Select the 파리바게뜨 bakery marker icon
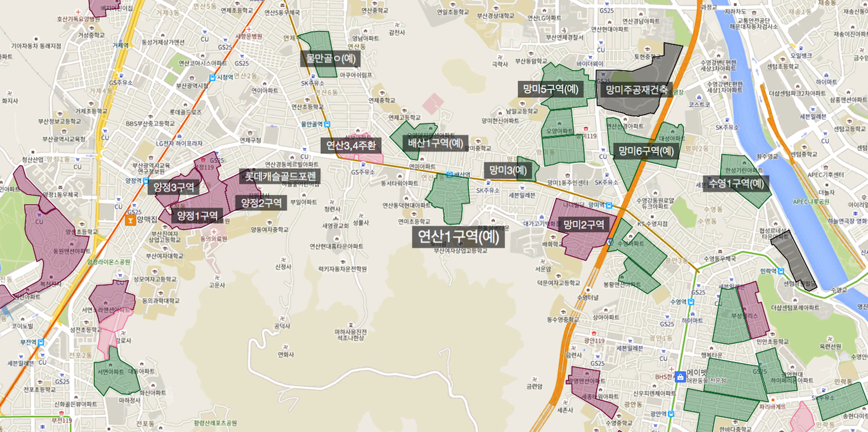868x432 pixels. 772,400
